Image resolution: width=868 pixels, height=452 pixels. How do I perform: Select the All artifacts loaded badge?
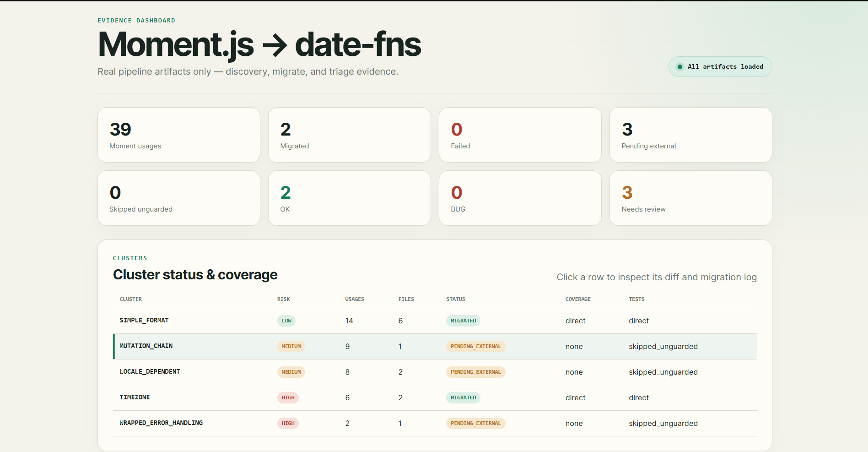(x=720, y=67)
